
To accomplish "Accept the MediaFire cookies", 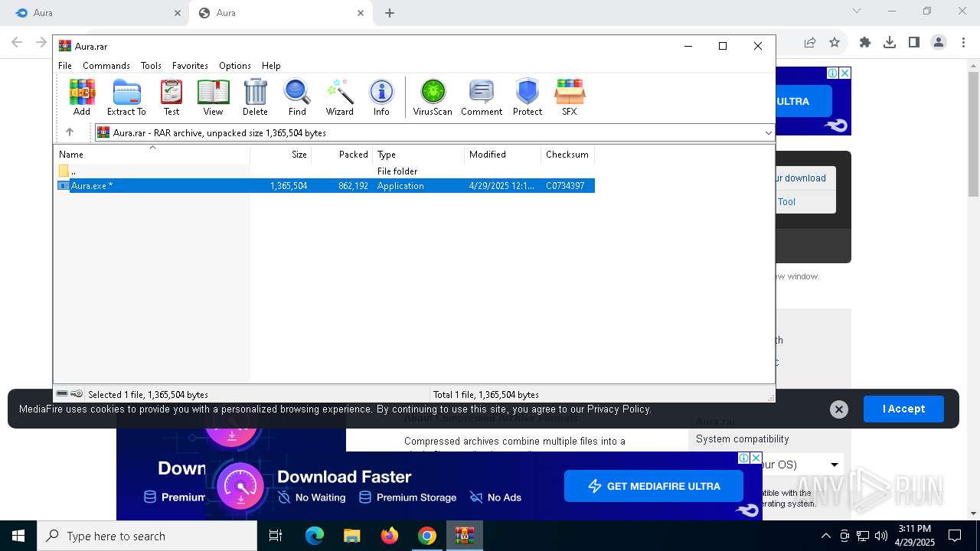I will pyautogui.click(x=903, y=409).
